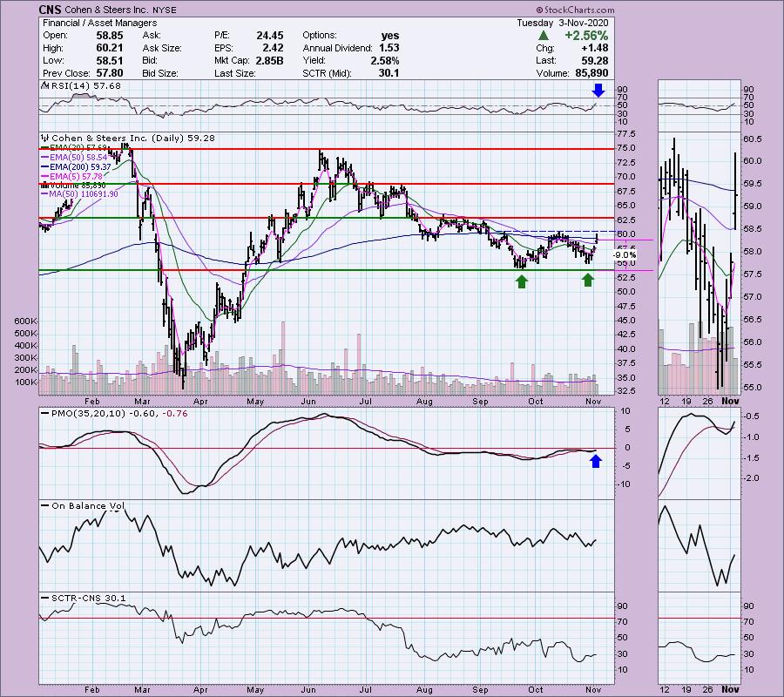The height and width of the screenshot is (697, 784).
Task: Click the date Tuesday 3-Nov-2020
Action: pyautogui.click(x=563, y=23)
